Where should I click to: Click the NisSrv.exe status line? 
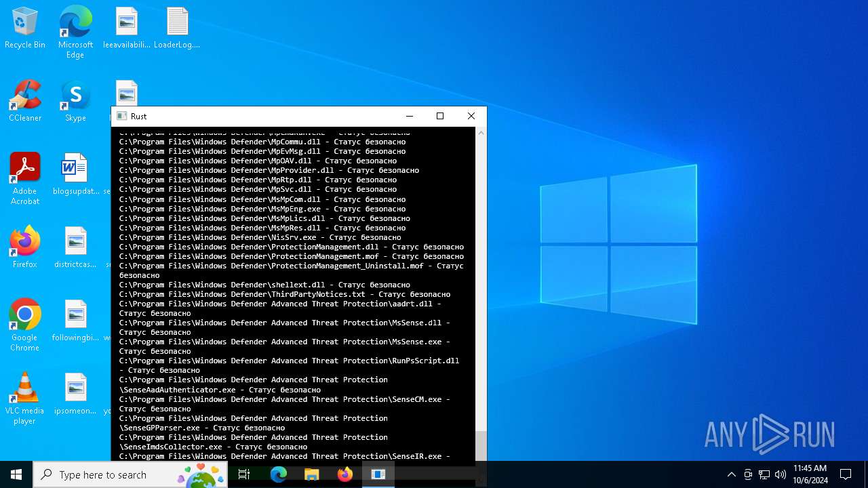tap(260, 237)
